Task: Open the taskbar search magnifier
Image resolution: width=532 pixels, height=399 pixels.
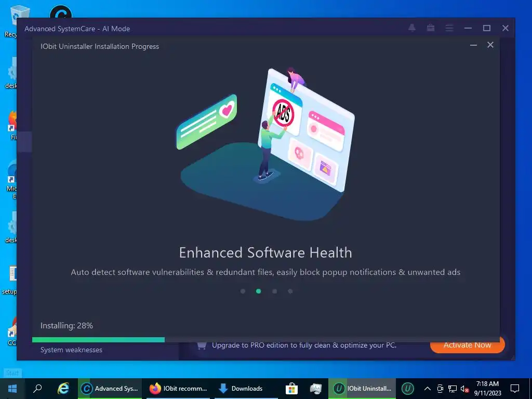Action: point(37,389)
